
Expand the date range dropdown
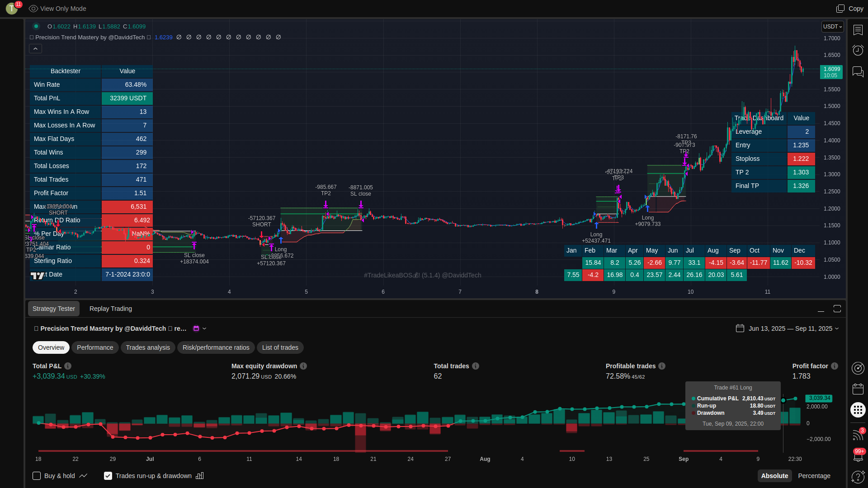836,328
